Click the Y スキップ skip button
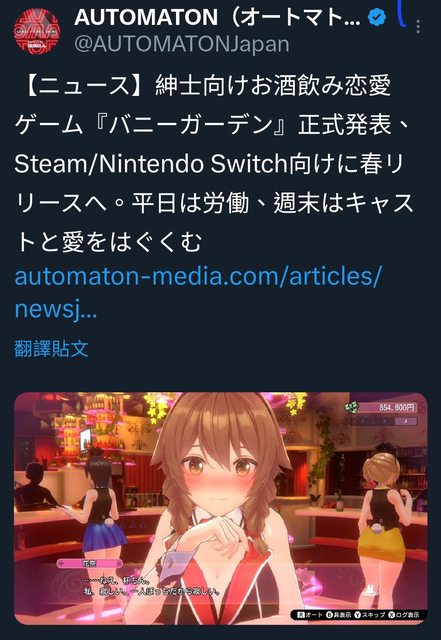 370,614
